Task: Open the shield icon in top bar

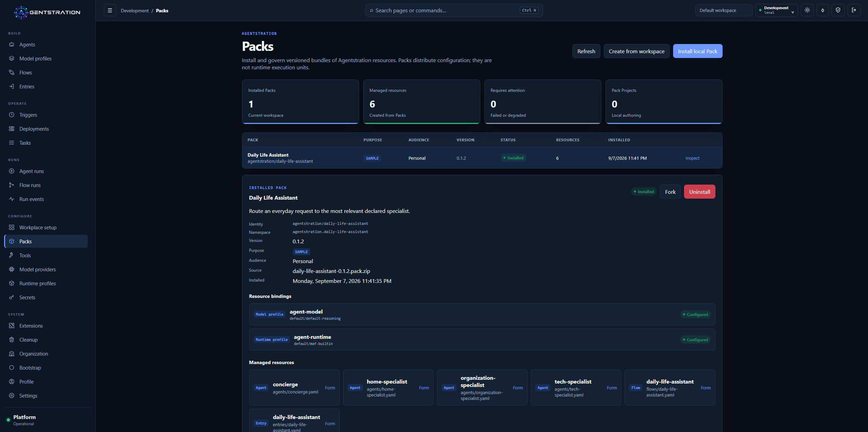Action: click(x=838, y=10)
